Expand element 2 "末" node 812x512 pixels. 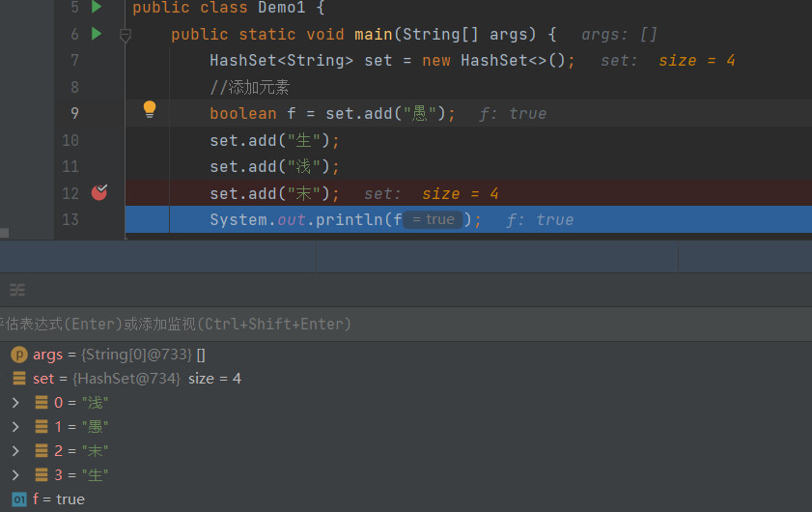(x=15, y=451)
